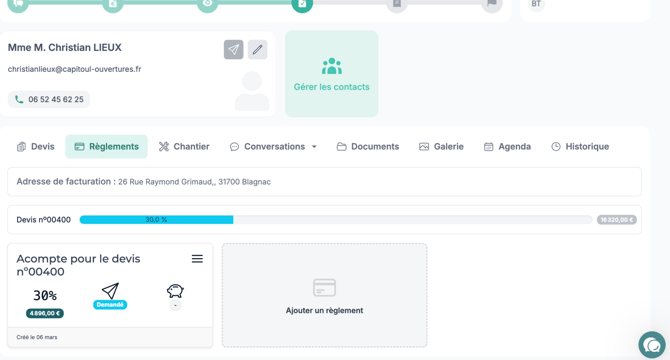Click the Devis n°00400 label
Image resolution: width=670 pixels, height=360 pixels.
(x=44, y=220)
